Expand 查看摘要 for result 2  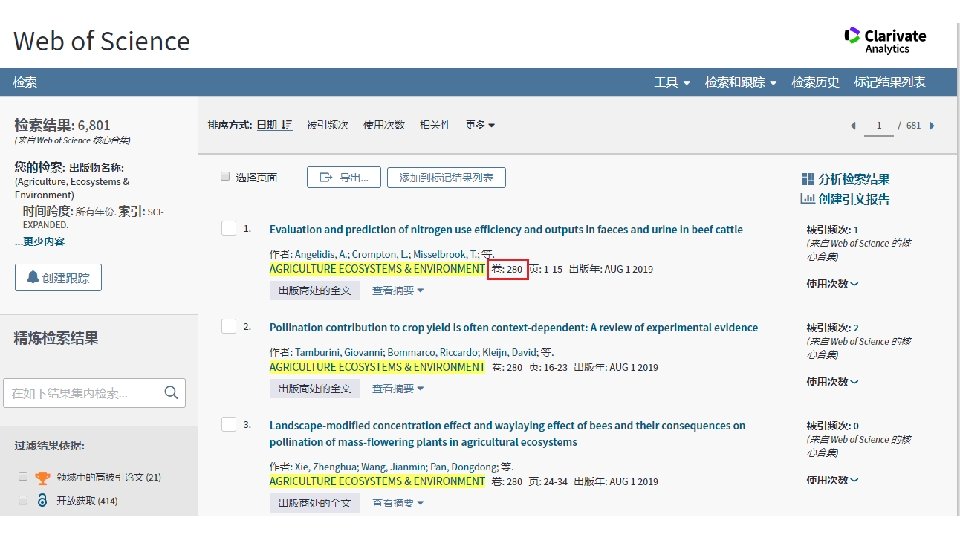click(398, 388)
